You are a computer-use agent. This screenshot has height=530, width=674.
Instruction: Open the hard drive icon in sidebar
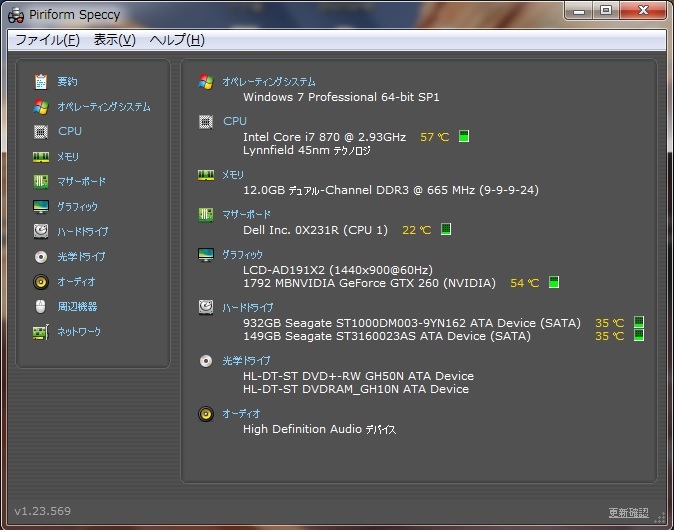[x=41, y=231]
